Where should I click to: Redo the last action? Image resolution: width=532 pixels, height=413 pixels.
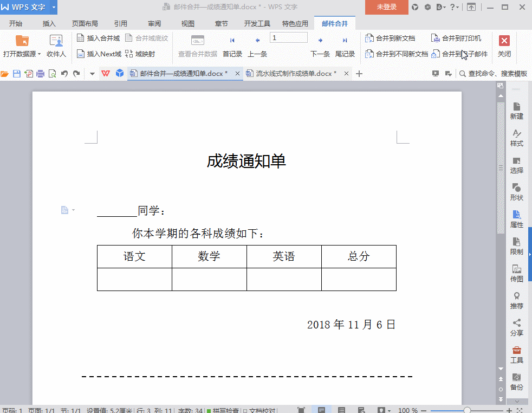click(77, 74)
